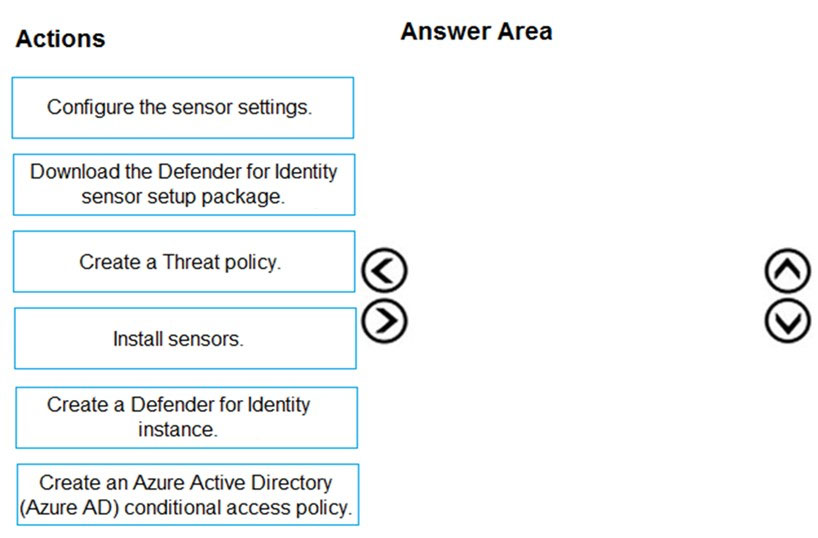Select 'Download the Defender for Identity sensor setup package.'
The height and width of the screenshot is (538, 818).
[184, 184]
